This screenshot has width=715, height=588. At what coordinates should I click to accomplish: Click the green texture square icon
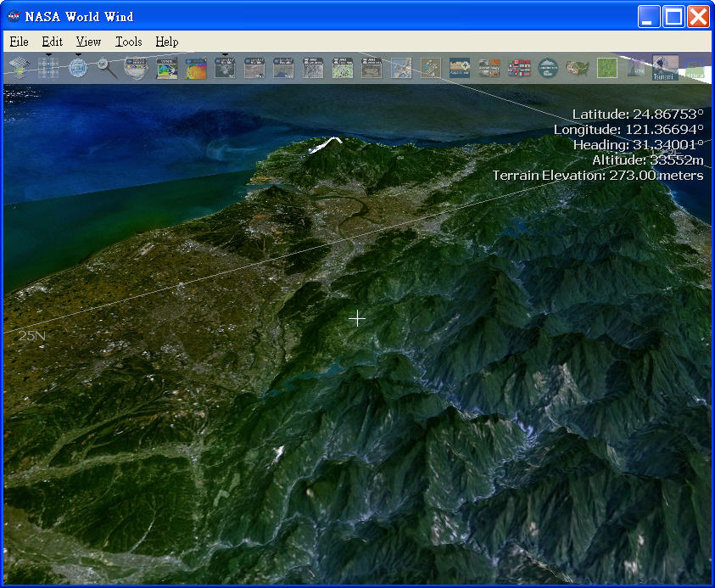[x=606, y=68]
